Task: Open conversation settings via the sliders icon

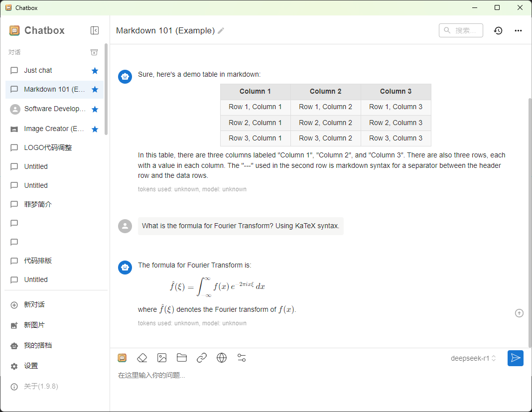Action: [x=242, y=358]
